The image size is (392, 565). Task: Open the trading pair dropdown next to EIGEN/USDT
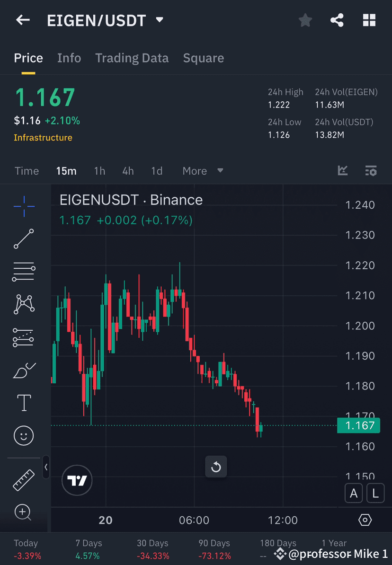tap(159, 20)
